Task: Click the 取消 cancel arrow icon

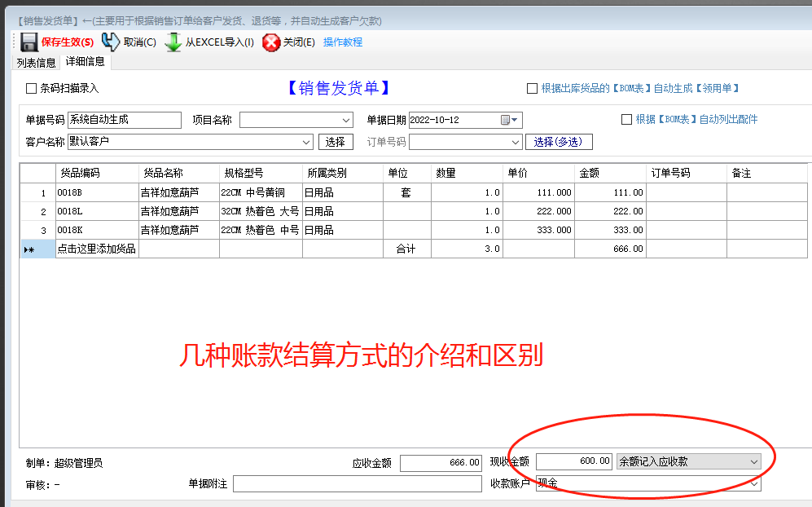Action: (x=109, y=41)
